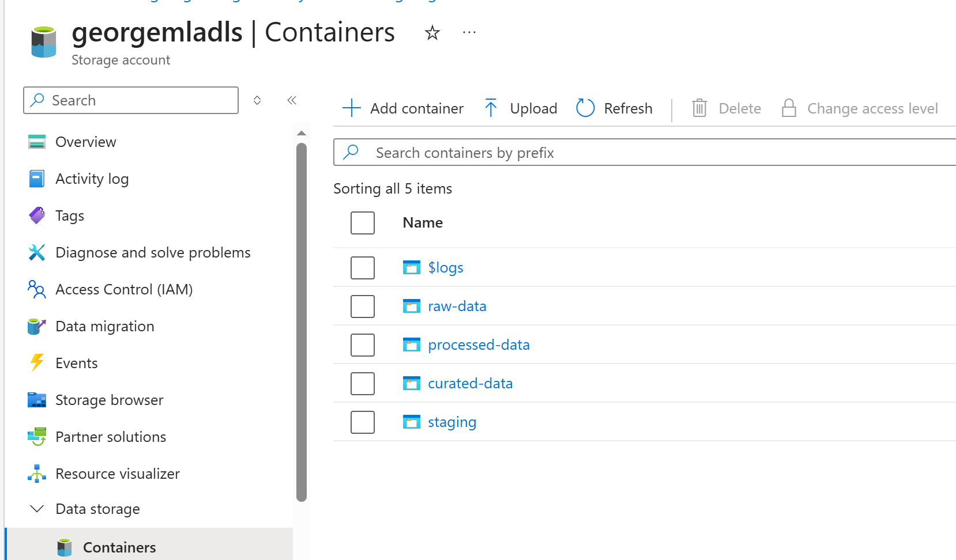
Task: Toggle the select-all checkbox beside Name
Action: tap(363, 223)
